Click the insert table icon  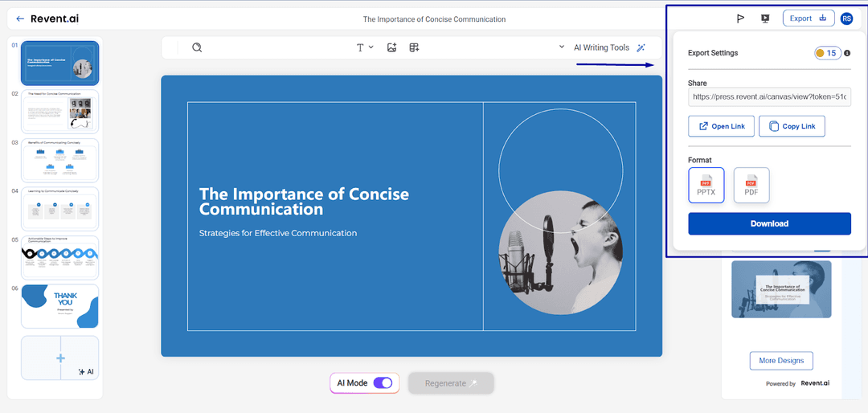pyautogui.click(x=414, y=47)
